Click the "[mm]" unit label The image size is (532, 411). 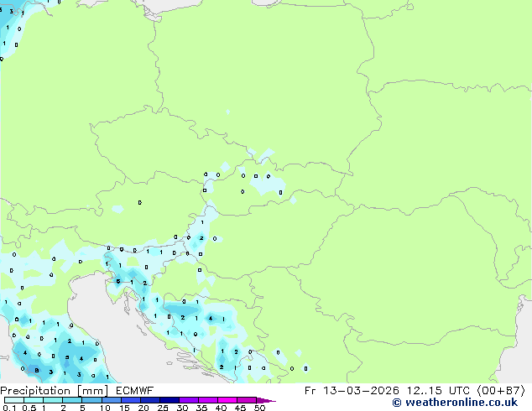[x=92, y=391]
